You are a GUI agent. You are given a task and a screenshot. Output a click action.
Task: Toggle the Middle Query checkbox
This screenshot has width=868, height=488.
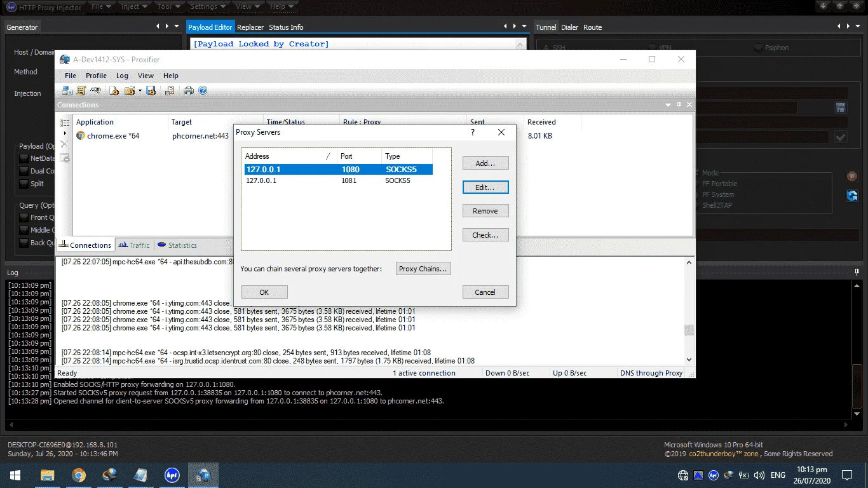pos(24,230)
